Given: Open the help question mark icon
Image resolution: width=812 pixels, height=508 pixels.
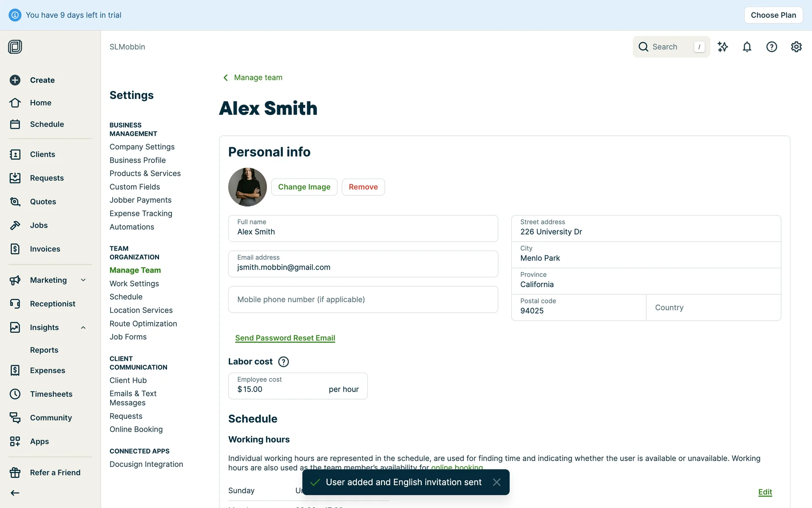Looking at the screenshot, I should coord(771,47).
